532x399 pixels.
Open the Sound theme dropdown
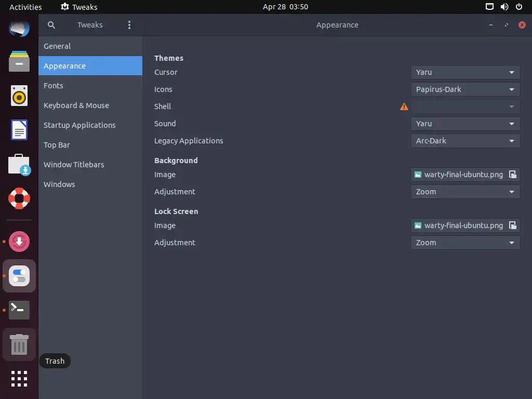pos(465,124)
